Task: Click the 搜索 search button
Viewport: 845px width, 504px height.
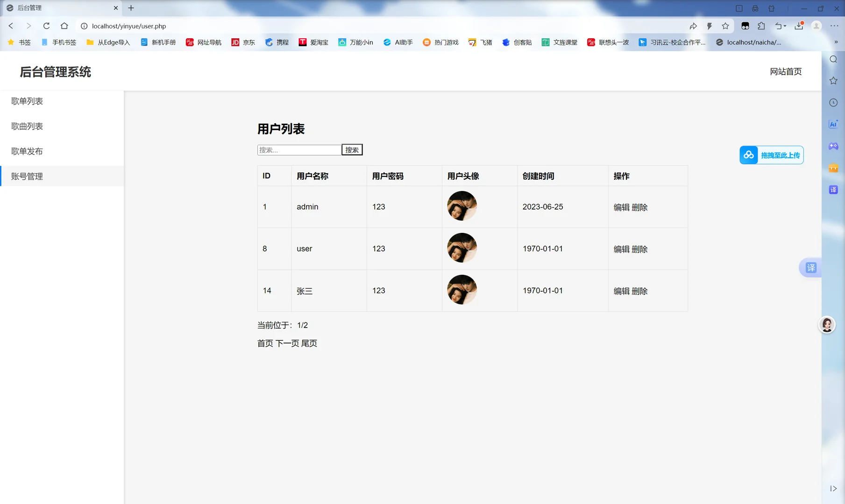Action: click(x=352, y=149)
